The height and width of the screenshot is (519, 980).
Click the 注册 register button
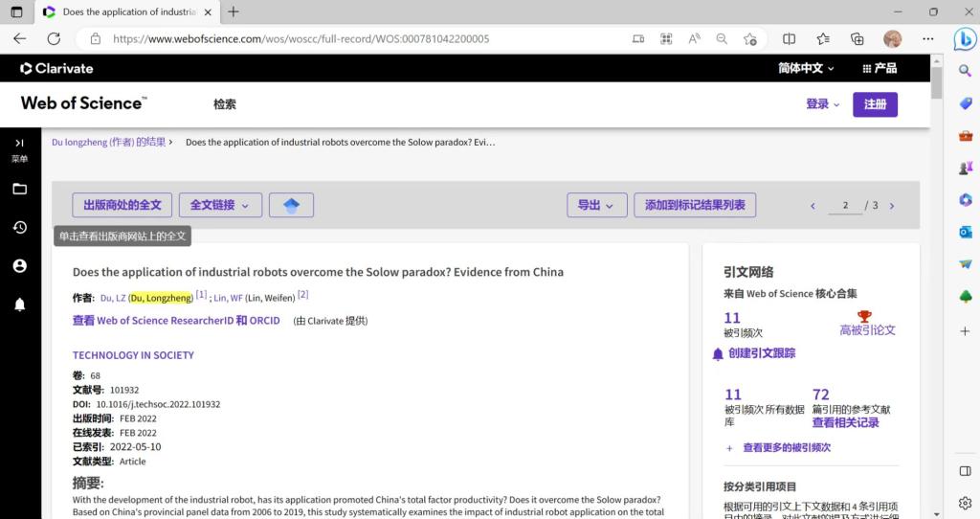coord(875,104)
